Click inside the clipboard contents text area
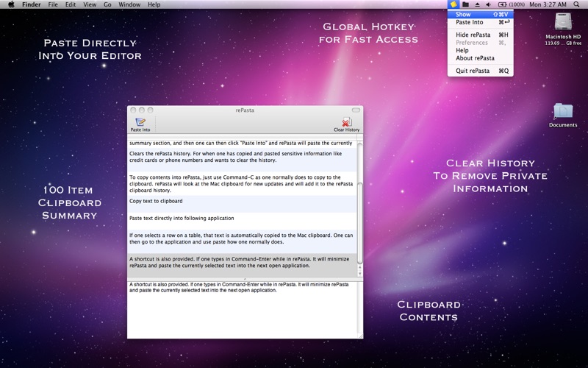The image size is (588, 368). pyautogui.click(x=243, y=310)
